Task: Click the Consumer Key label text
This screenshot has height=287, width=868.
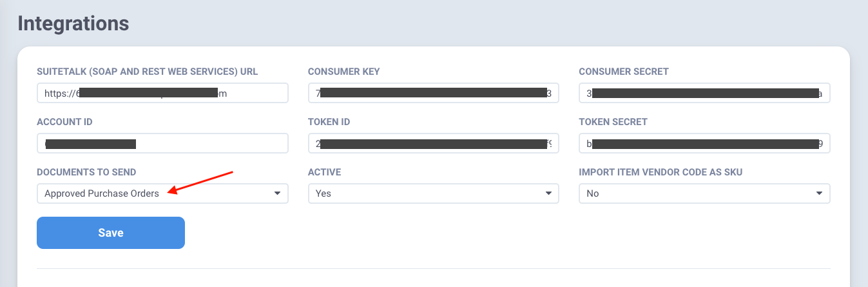Action: (x=343, y=72)
